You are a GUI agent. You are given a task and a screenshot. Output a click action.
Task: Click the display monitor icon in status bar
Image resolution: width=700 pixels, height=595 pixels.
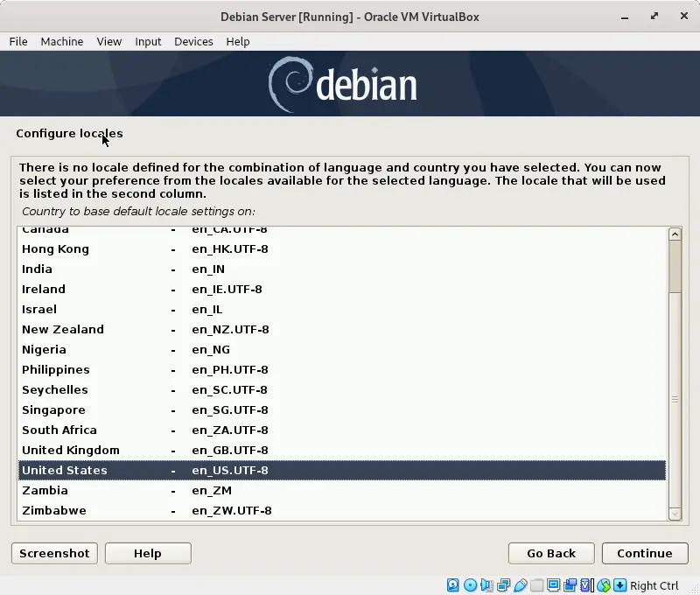click(554, 584)
